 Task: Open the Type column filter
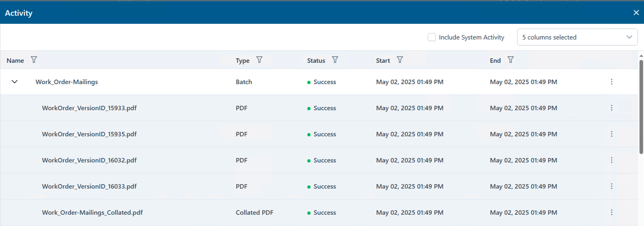(x=259, y=60)
